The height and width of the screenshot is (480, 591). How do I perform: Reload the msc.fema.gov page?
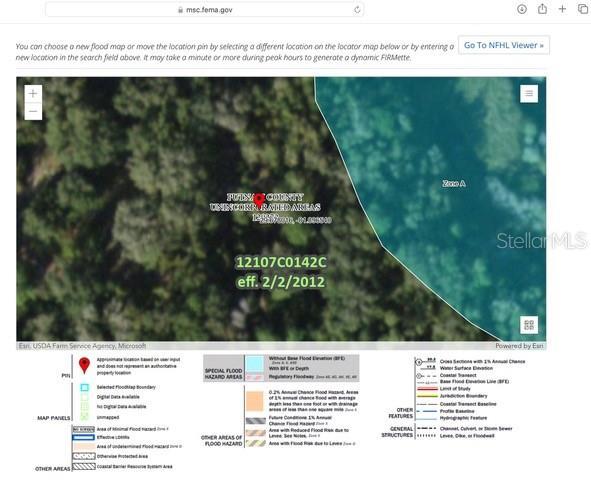(357, 10)
